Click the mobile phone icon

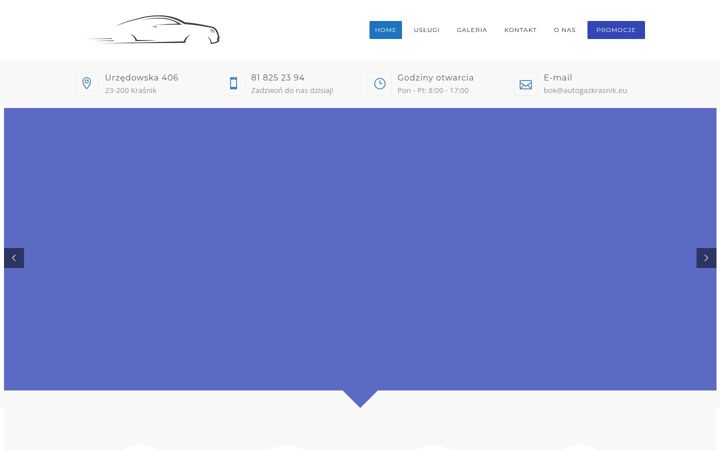tap(233, 83)
